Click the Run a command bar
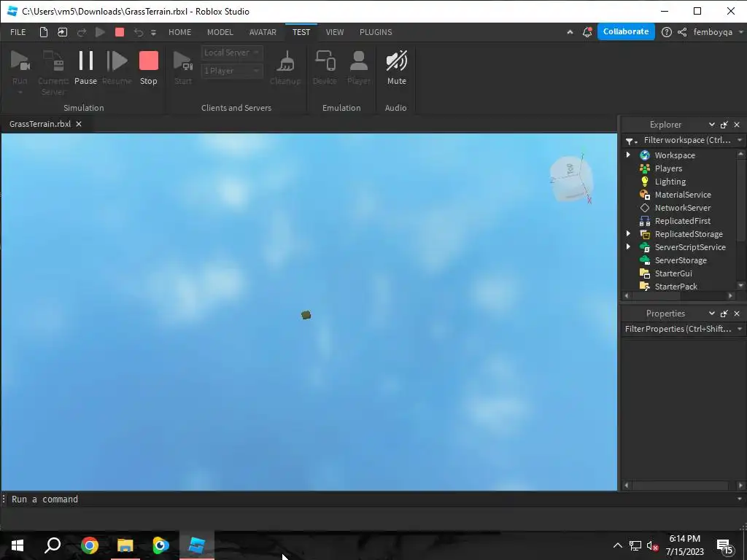The height and width of the screenshot is (560, 747). 371,499
